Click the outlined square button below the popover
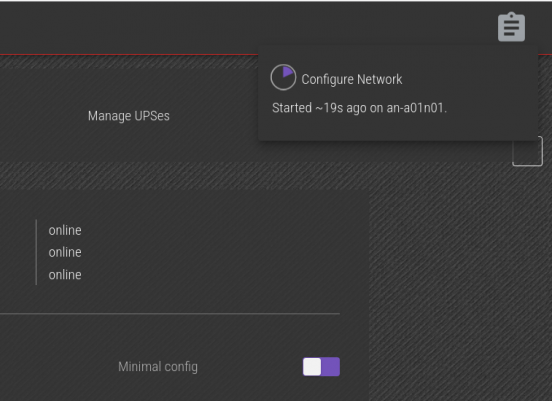552x401 pixels. tap(527, 151)
